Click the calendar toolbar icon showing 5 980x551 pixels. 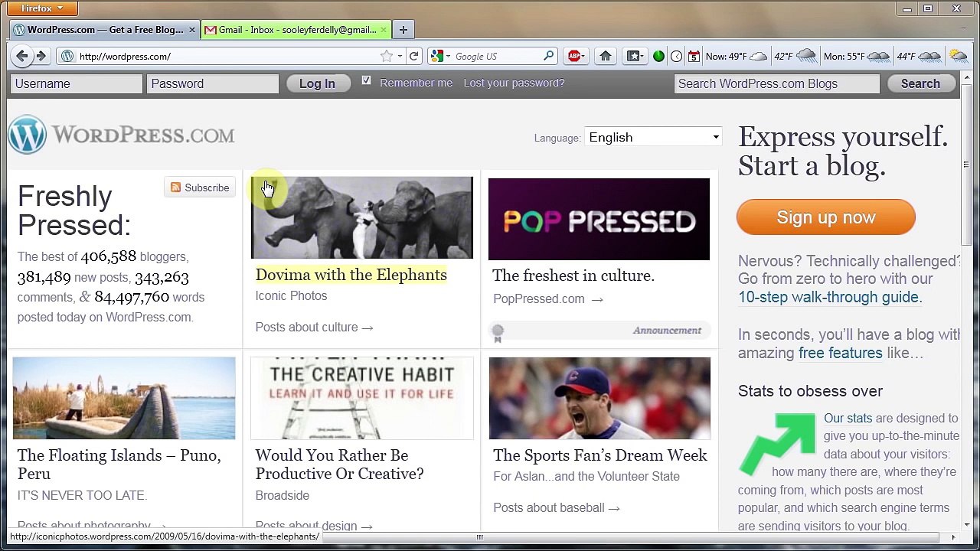(694, 56)
